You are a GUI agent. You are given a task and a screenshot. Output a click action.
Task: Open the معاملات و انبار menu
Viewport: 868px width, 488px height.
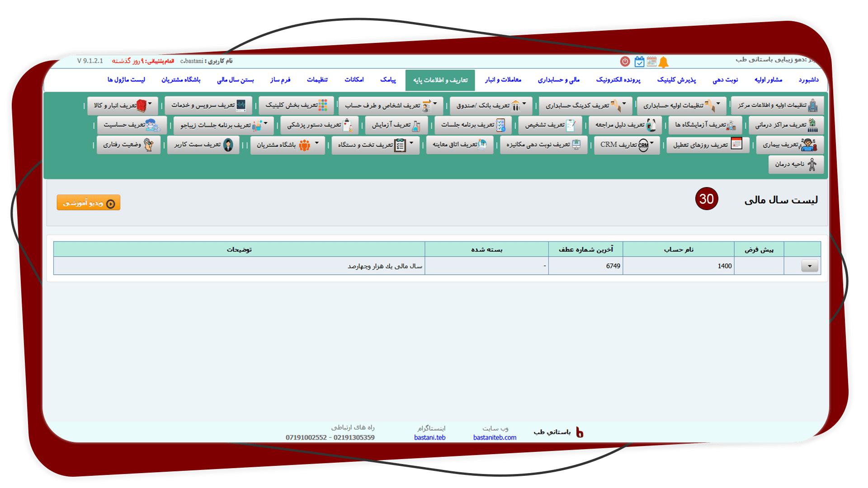pos(503,80)
